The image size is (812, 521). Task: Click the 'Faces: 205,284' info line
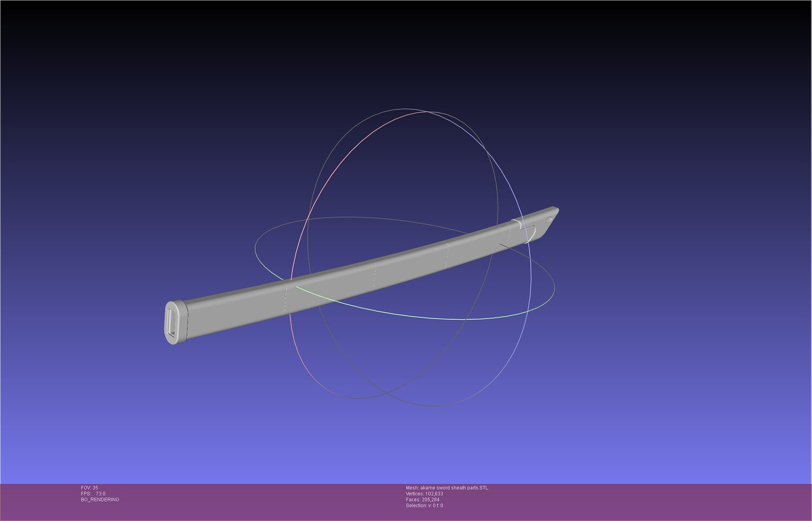(x=422, y=499)
